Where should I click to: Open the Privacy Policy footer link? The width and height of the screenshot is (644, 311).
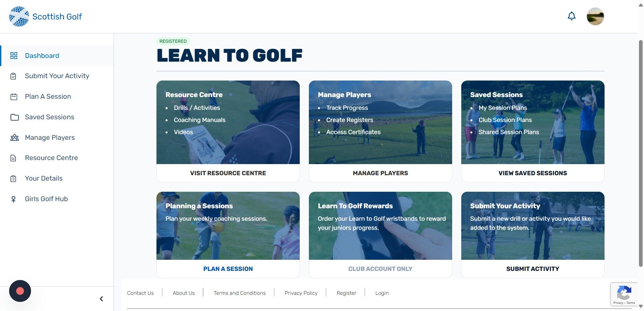(301, 293)
